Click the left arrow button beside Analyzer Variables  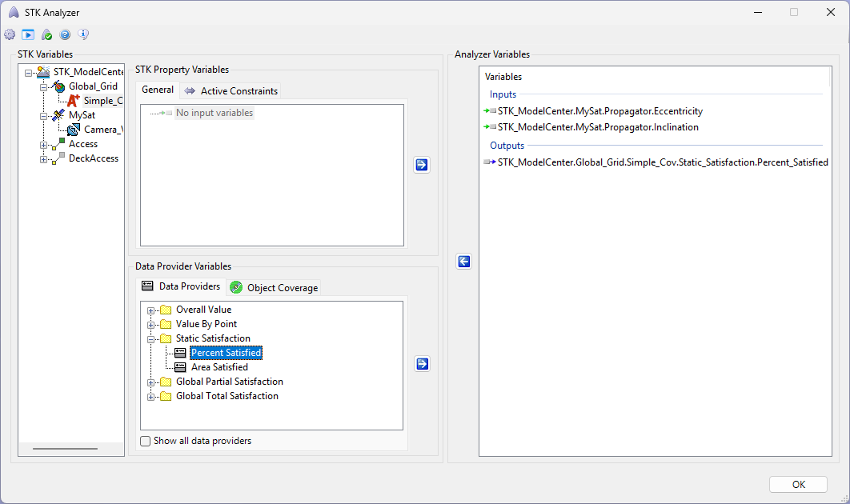(463, 262)
